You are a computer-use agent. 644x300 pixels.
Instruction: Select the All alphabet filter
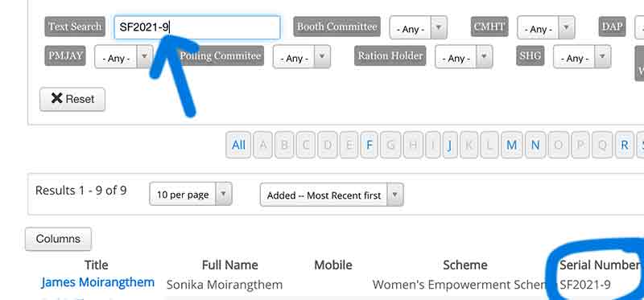point(238,145)
